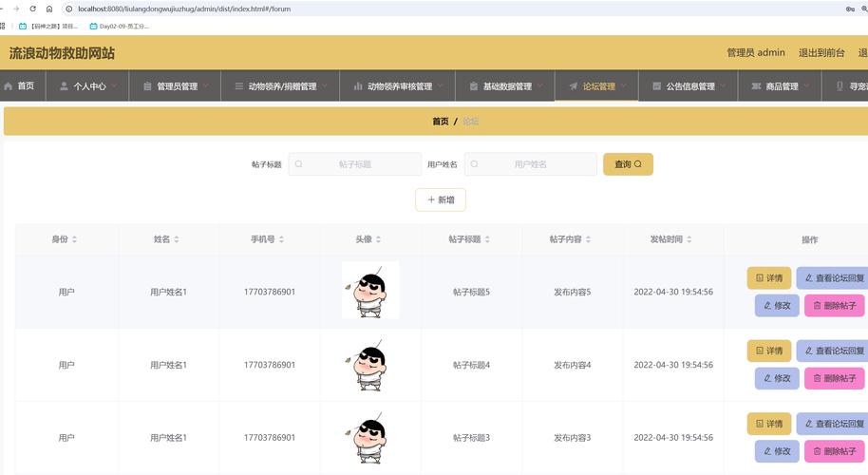Click the 动物领养审核管理 chart icon
The image size is (868, 475).
[358, 86]
